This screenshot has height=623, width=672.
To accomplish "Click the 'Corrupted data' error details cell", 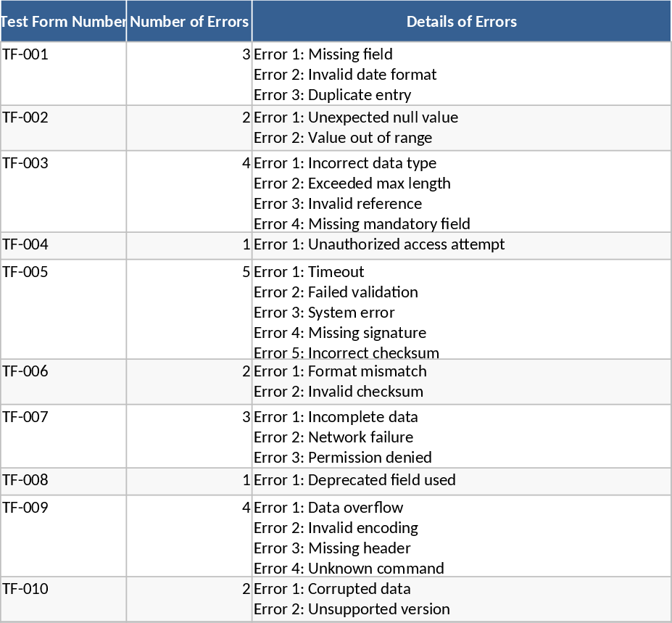I will (461, 598).
